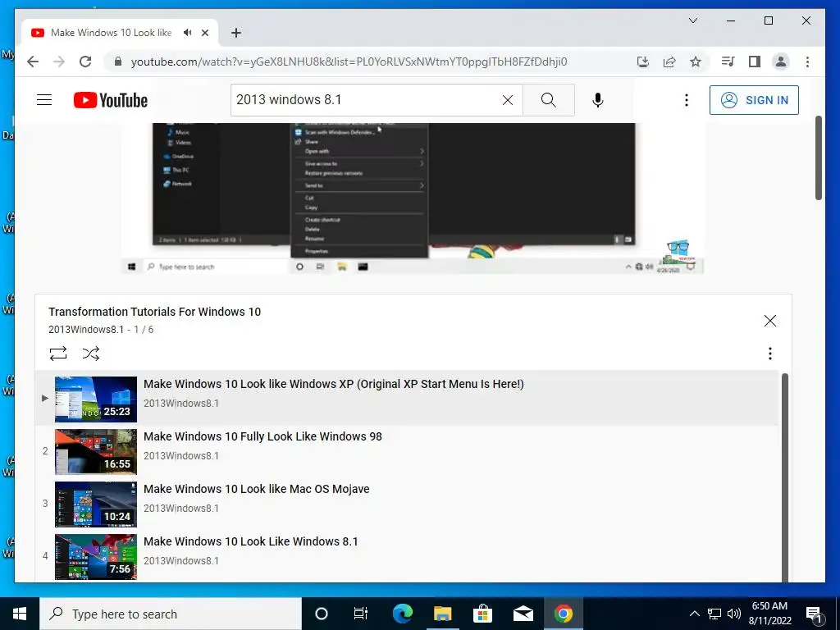Screen dimensions: 840x630
Task: Bookmark this tab with the star
Action: tap(696, 62)
